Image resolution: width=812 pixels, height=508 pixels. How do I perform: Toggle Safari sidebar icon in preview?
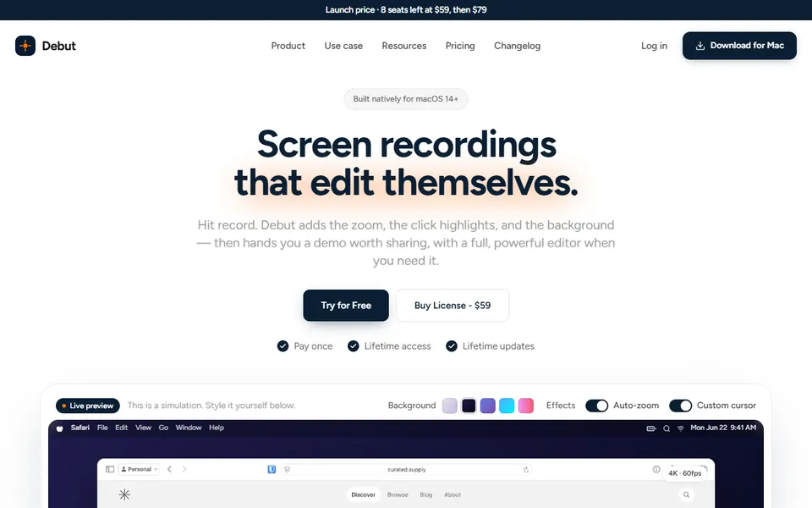[x=110, y=469]
